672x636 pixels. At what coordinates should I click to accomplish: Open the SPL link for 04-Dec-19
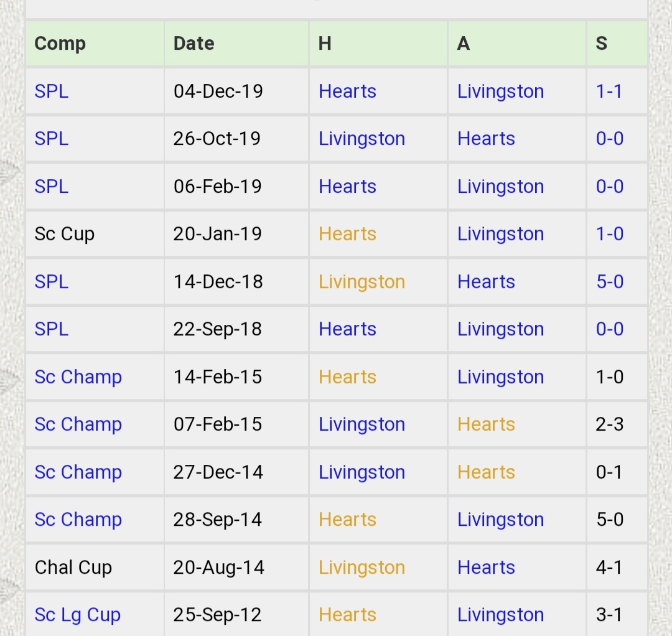tap(52, 91)
